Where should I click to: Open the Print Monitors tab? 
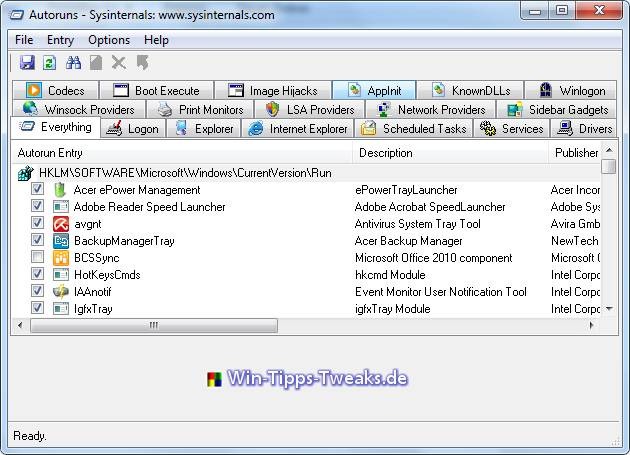pos(200,109)
